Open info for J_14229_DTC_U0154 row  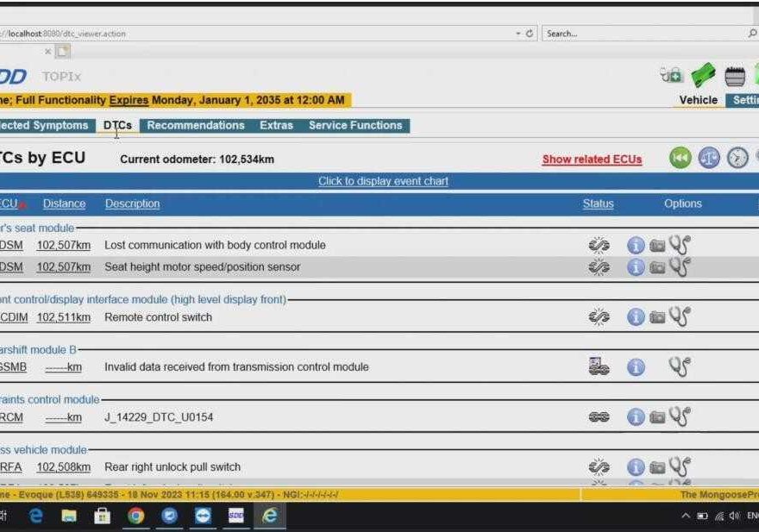click(636, 416)
